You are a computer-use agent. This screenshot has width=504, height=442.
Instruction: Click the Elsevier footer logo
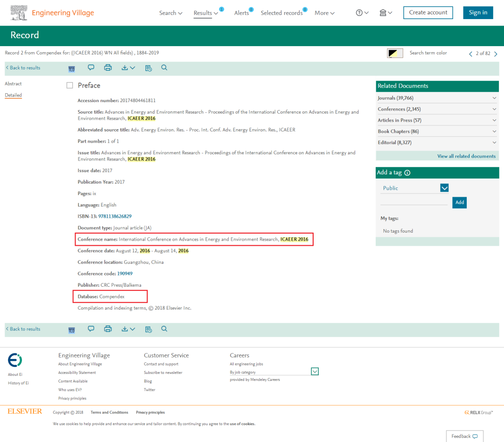[25, 412]
